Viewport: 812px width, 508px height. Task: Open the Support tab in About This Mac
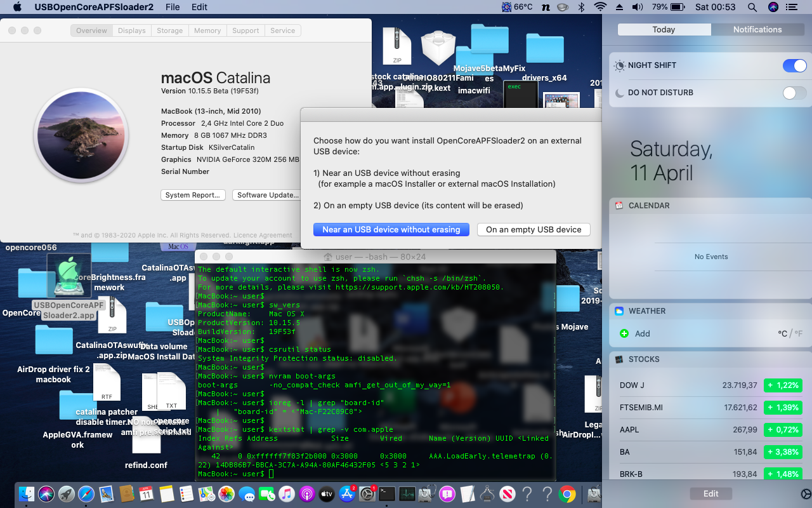tap(246, 30)
